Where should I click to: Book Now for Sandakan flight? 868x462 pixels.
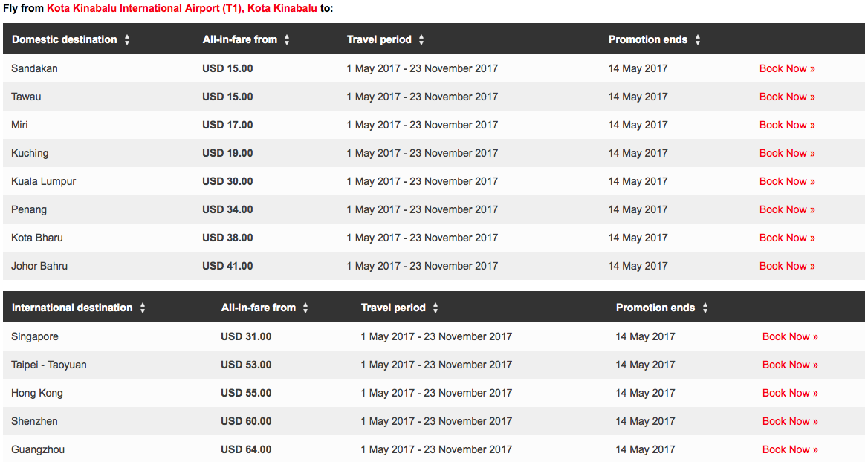click(787, 68)
